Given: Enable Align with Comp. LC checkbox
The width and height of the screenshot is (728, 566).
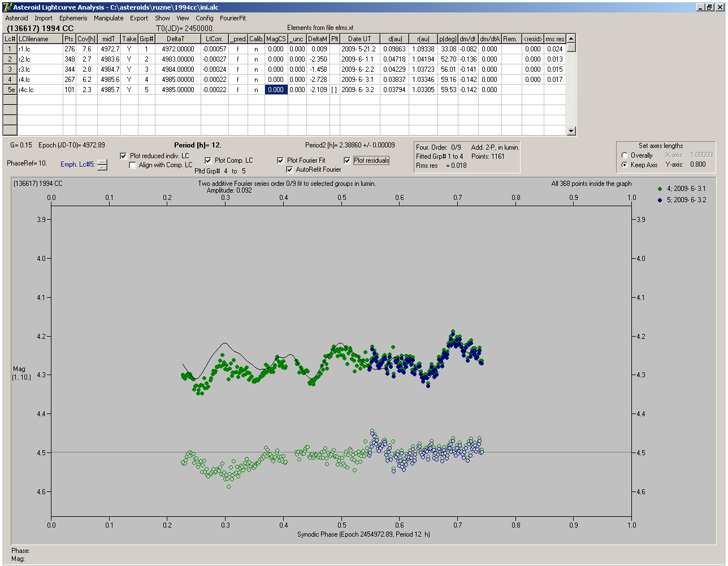Looking at the screenshot, I should point(133,165).
